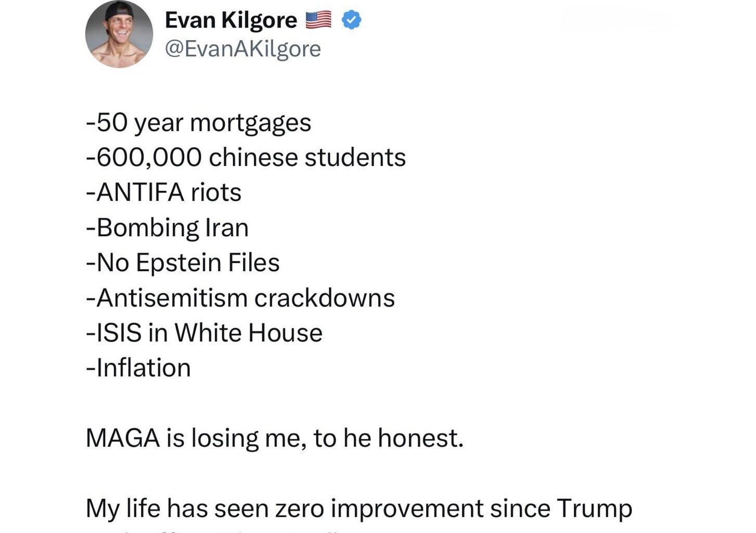The image size is (756, 533).
Task: Click the word "mortgages" in the first bullet
Action: point(251,123)
